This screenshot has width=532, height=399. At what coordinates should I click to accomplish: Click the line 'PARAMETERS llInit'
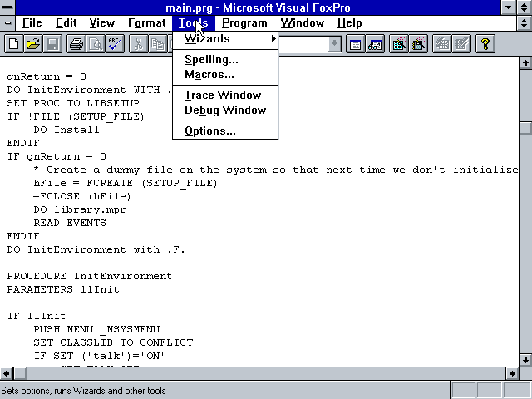pos(63,289)
